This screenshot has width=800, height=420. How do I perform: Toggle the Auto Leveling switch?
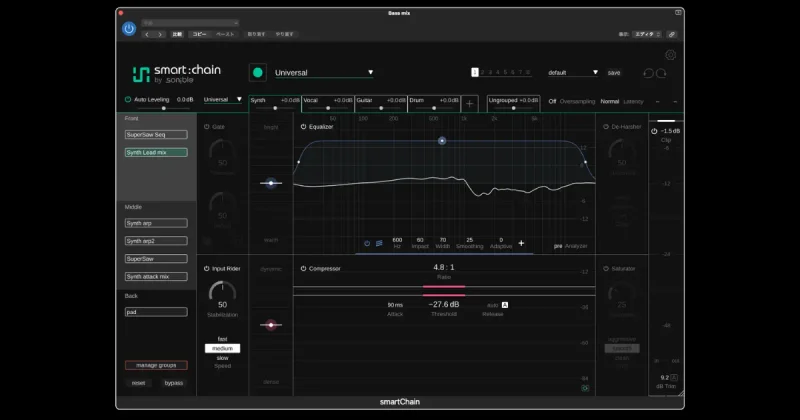tap(128, 100)
